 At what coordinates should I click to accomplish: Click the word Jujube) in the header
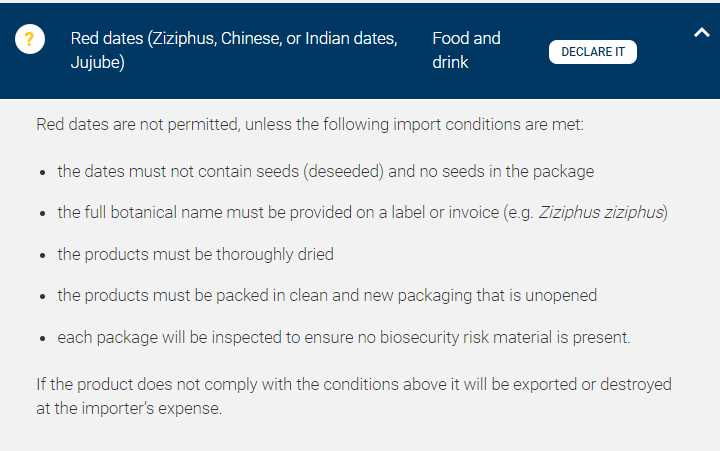coord(97,62)
